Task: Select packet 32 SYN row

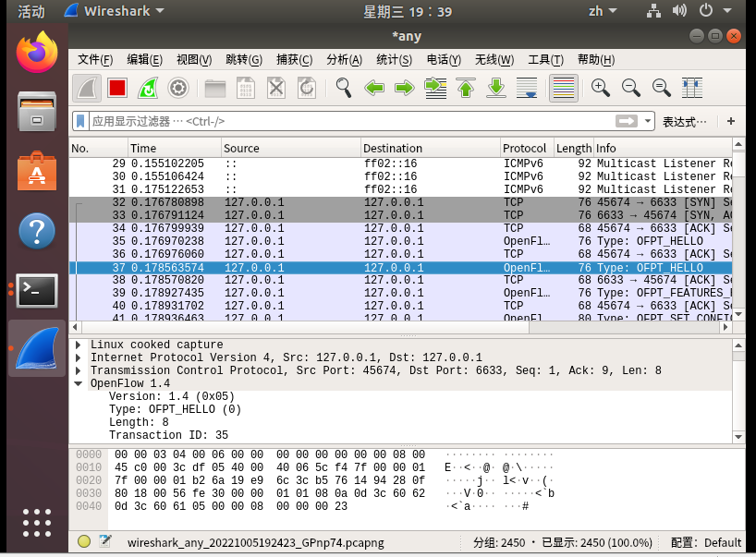Action: coord(401,202)
